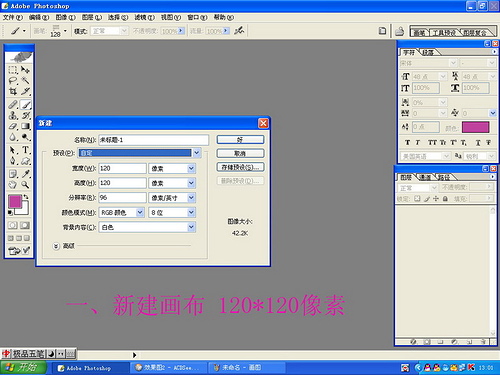The width and height of the screenshot is (500, 375).
Task: Select the History Brush tool
Action: coord(25,115)
